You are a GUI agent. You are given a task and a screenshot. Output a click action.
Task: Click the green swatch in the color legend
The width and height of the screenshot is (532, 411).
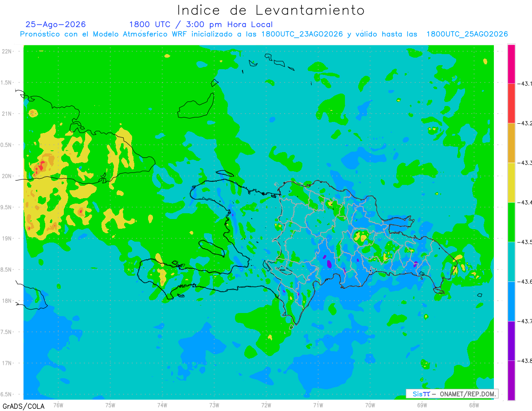[x=511, y=222]
